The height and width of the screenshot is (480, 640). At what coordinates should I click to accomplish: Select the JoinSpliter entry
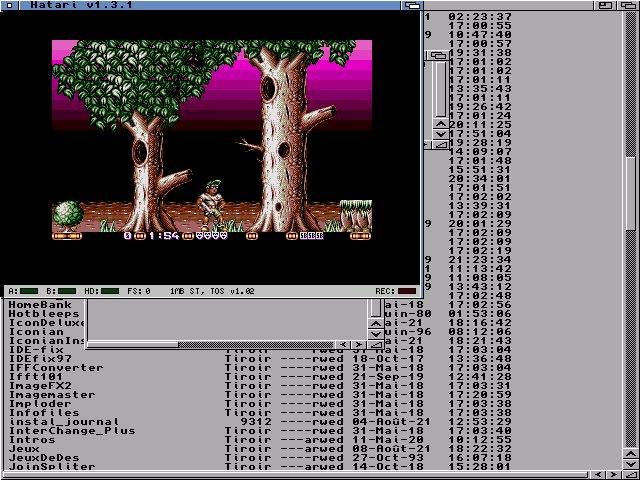pyautogui.click(x=52, y=466)
